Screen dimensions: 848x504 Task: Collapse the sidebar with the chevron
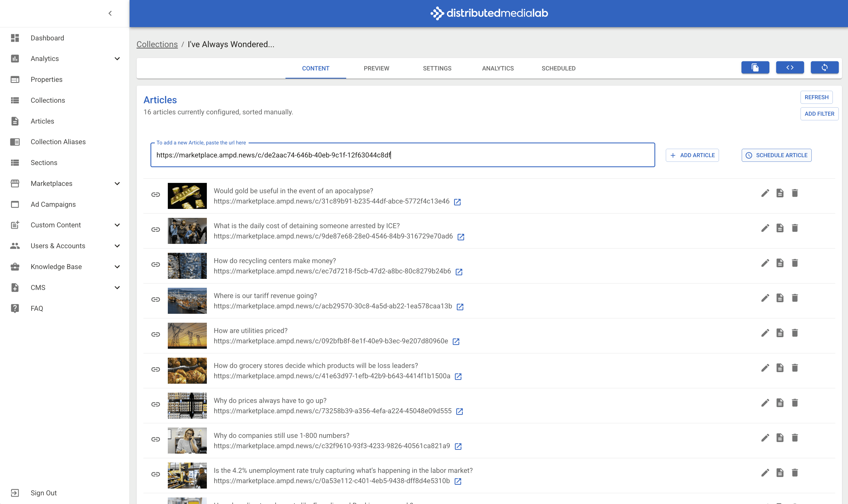pyautogui.click(x=110, y=13)
